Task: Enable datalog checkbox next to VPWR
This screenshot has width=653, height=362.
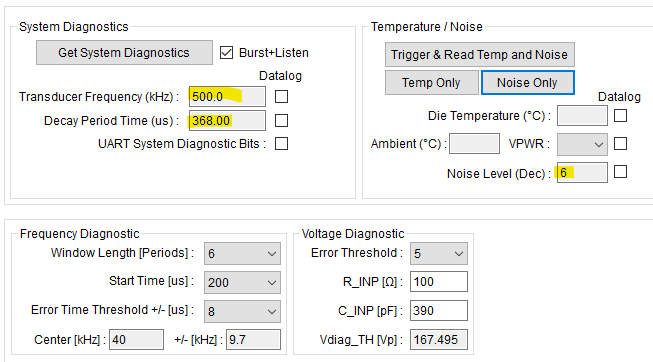Action: (621, 144)
